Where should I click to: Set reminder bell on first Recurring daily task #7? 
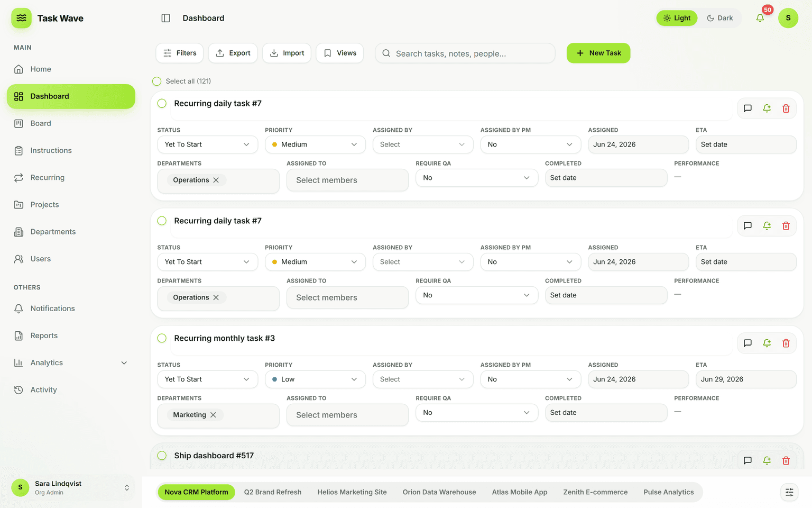[x=767, y=108]
